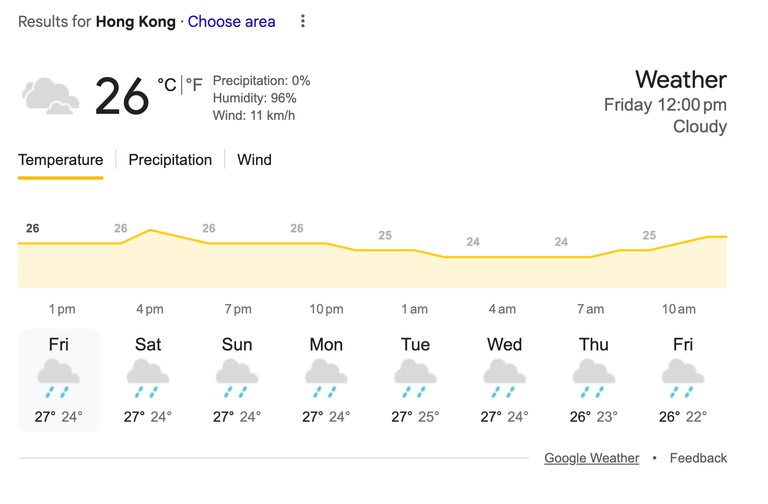Select the last Fri forecast with 26° 22°
This screenshot has height=504, width=768.
pos(682,380)
